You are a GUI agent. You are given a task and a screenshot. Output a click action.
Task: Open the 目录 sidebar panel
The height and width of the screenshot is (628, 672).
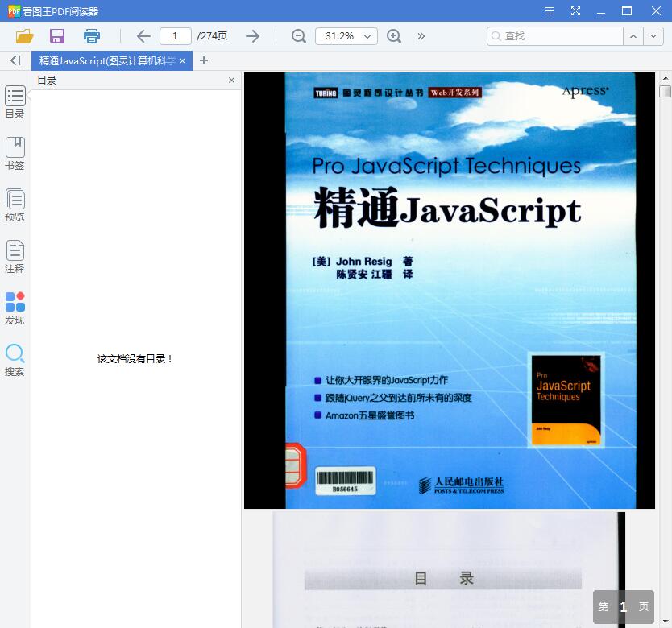(x=15, y=102)
